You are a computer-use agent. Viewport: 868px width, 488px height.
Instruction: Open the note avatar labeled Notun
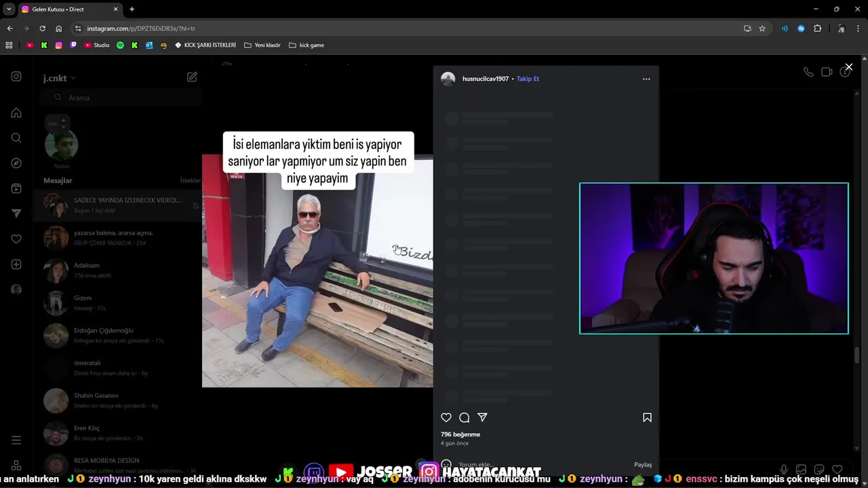(61, 144)
